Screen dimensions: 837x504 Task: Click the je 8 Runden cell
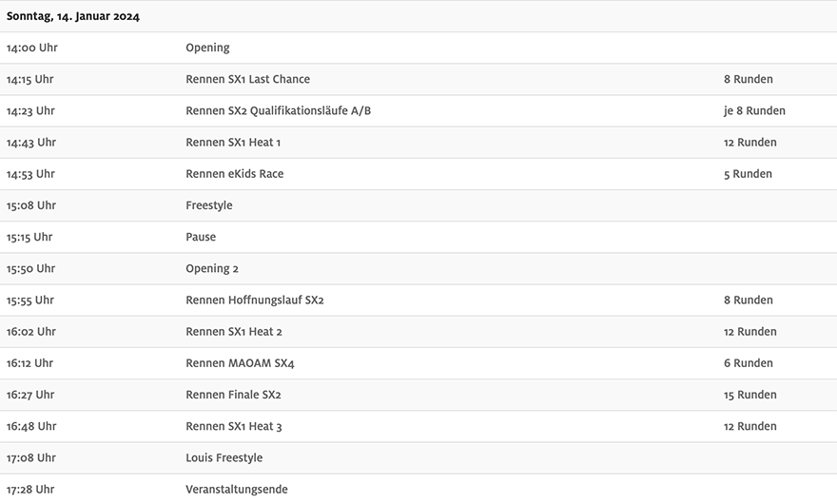754,110
